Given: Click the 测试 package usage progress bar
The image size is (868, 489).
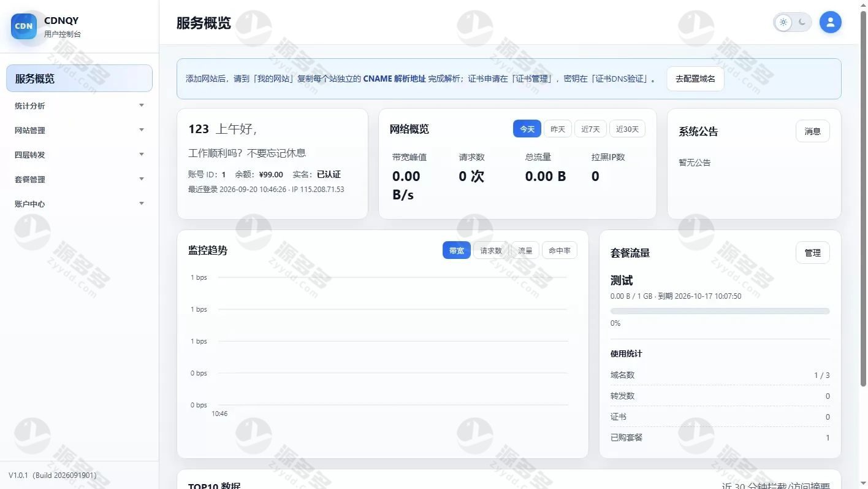Looking at the screenshot, I should [720, 311].
